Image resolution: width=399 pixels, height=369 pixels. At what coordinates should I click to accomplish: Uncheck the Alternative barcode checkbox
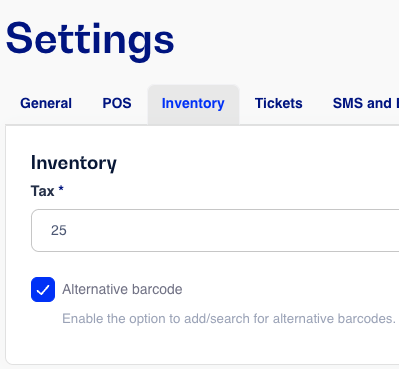click(43, 289)
